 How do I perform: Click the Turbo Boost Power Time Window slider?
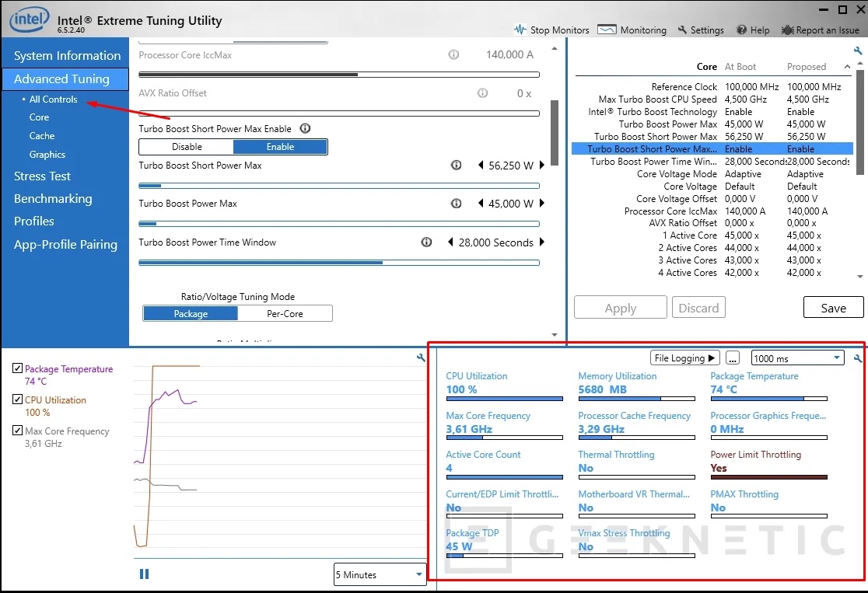tap(339, 263)
